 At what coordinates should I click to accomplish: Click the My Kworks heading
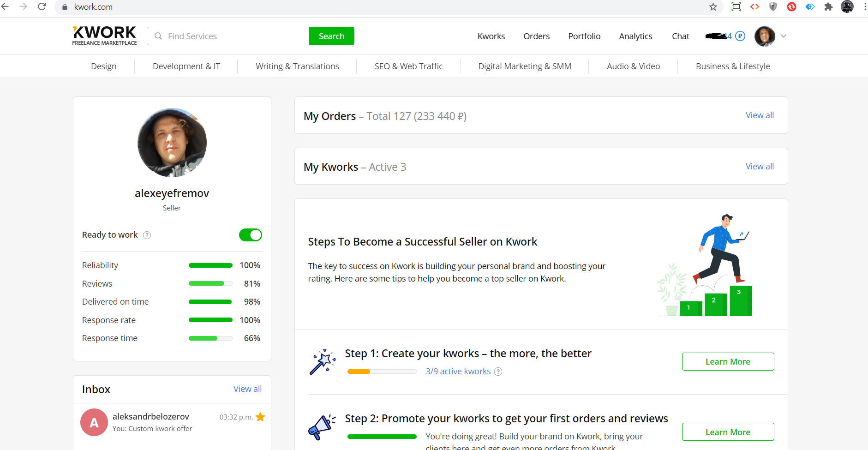(x=331, y=167)
